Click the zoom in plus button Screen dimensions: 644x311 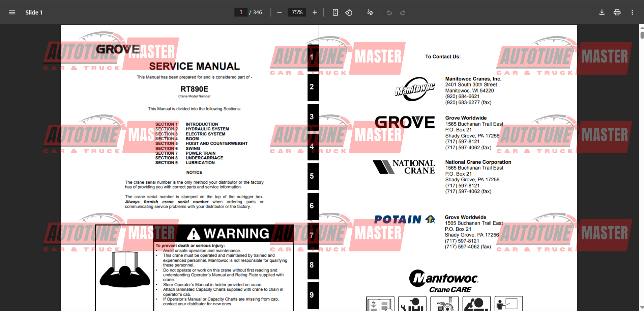(x=315, y=12)
